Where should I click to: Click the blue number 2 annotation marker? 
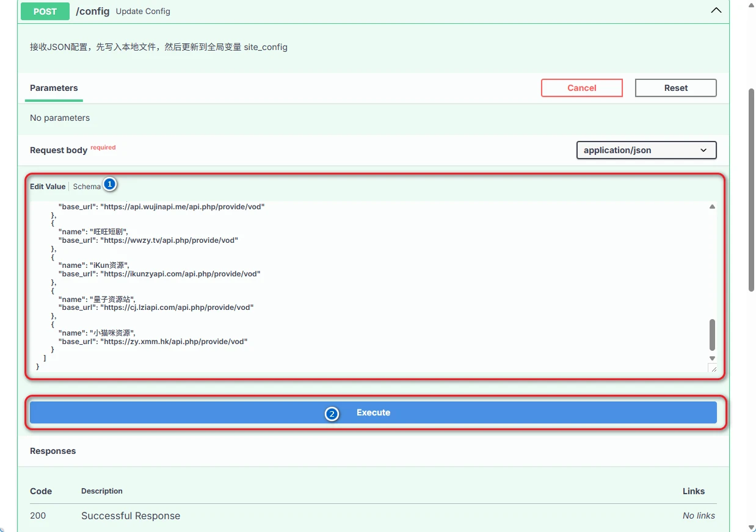pos(332,414)
